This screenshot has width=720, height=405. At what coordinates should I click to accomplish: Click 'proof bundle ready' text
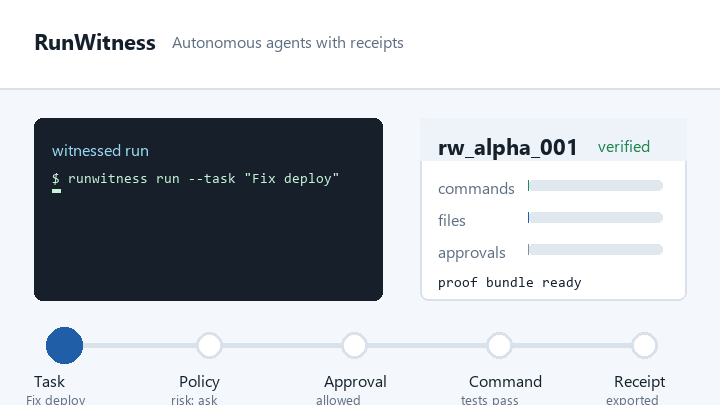[x=510, y=282]
